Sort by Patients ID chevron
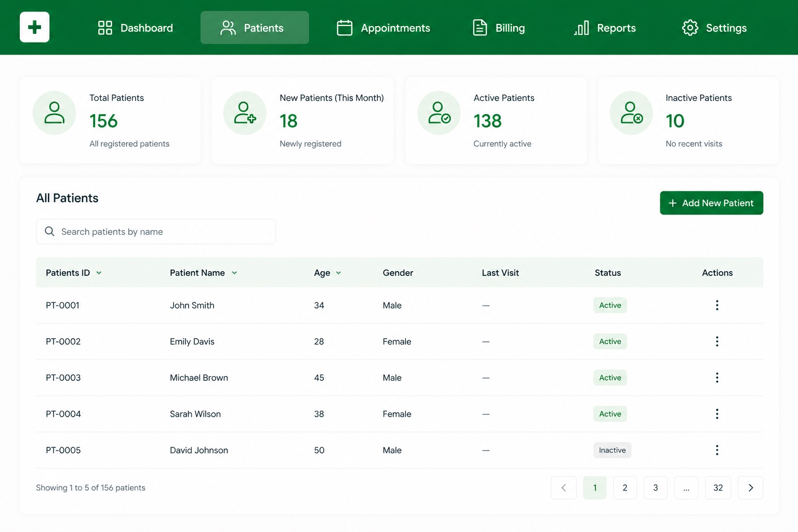 (99, 273)
